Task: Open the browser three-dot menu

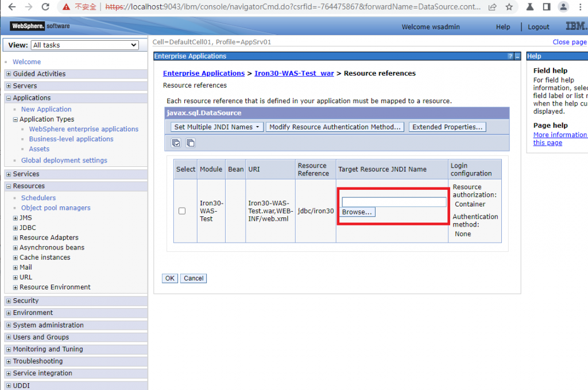Action: click(580, 7)
